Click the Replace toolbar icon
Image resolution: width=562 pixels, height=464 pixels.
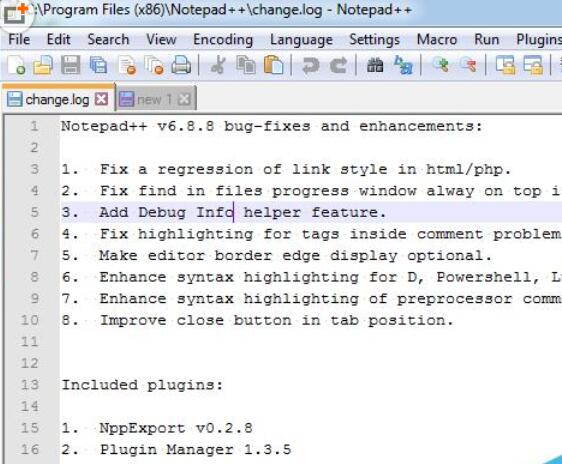coord(403,65)
